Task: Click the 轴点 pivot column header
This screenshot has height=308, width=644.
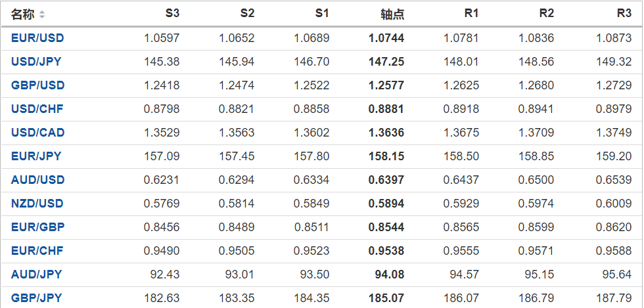Action: click(392, 14)
